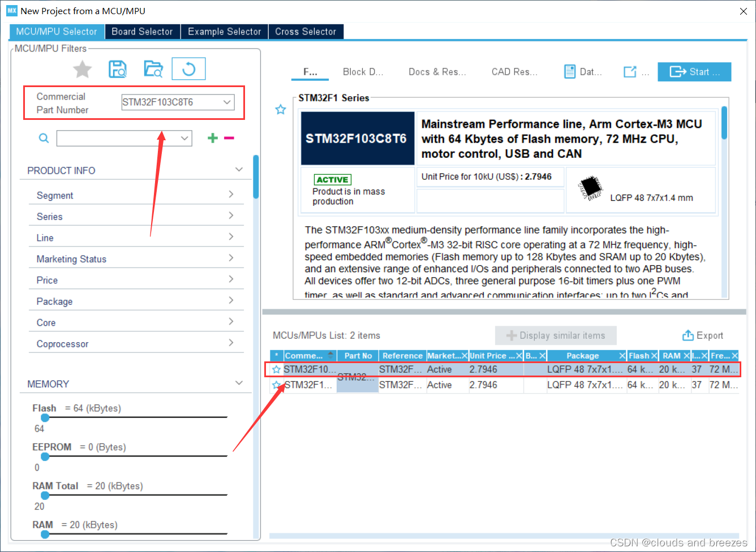
Task: Open the F... features tab
Action: coord(310,72)
